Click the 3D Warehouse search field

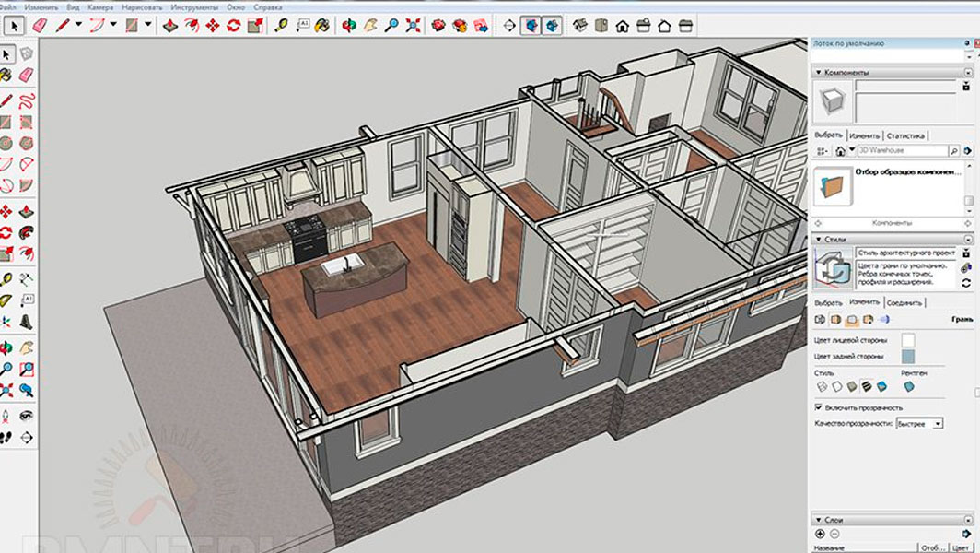(x=902, y=151)
